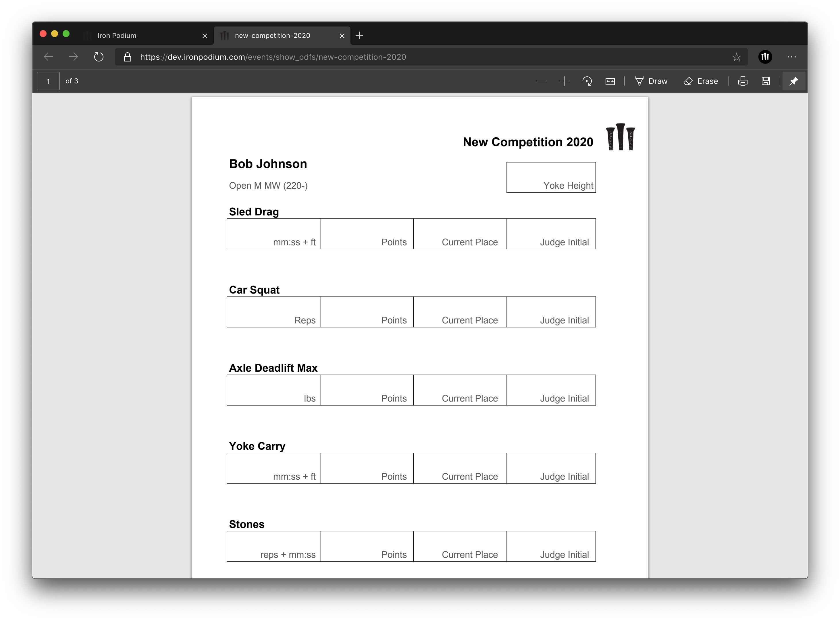Toggle the pin toolbar icon
The image size is (840, 621).
pos(793,81)
